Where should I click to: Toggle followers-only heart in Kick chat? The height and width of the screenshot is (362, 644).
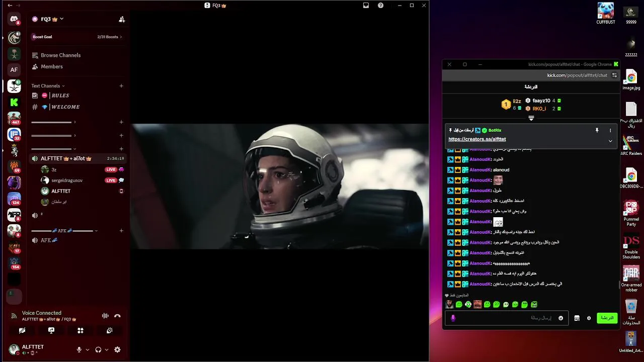[x=447, y=296]
